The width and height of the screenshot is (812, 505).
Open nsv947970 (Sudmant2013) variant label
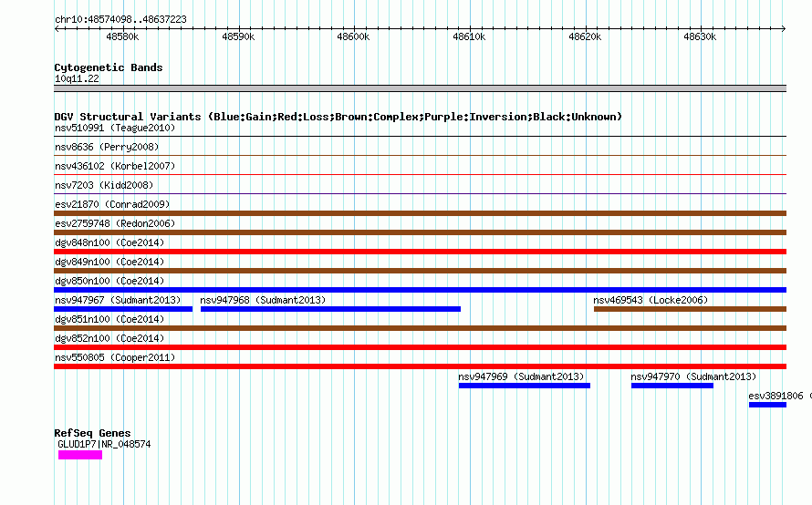click(x=693, y=376)
